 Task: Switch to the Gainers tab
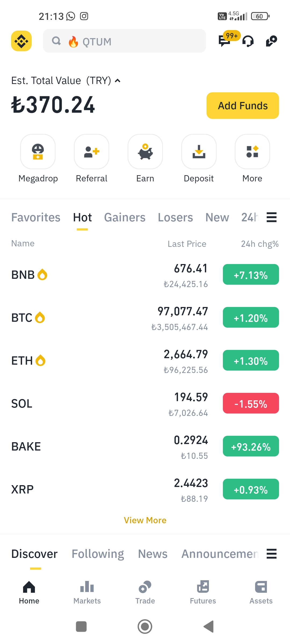click(x=125, y=217)
